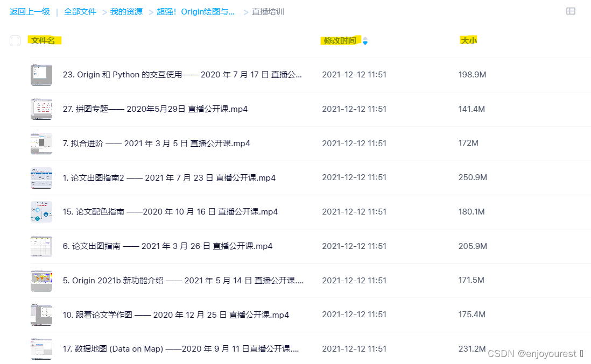
Task: Open the 全部文件 link
Action: coord(80,11)
